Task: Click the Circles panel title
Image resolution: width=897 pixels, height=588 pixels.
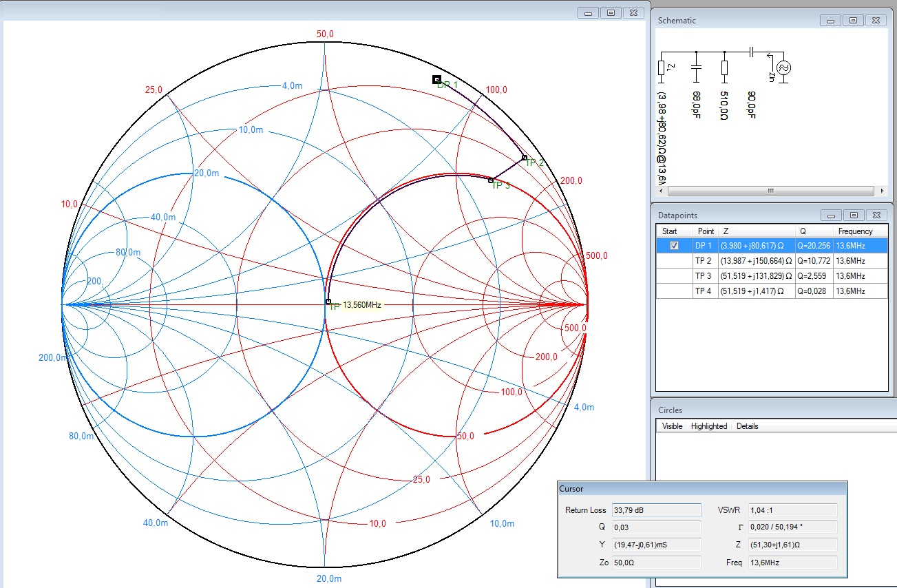Action: tap(670, 410)
